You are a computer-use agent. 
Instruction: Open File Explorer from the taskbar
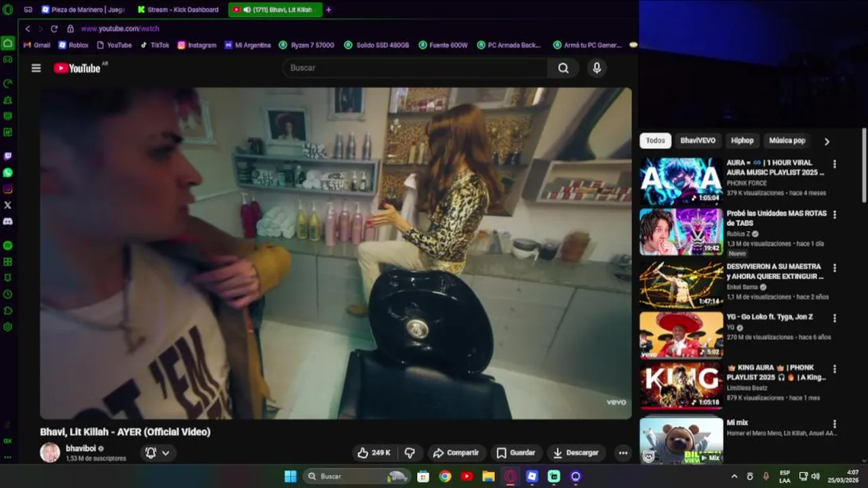click(488, 476)
